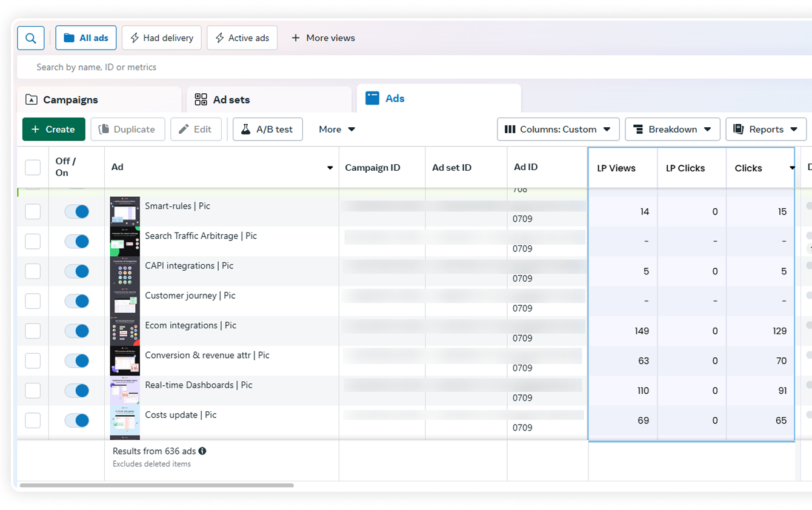Open the Reports dropdown menu

click(765, 129)
